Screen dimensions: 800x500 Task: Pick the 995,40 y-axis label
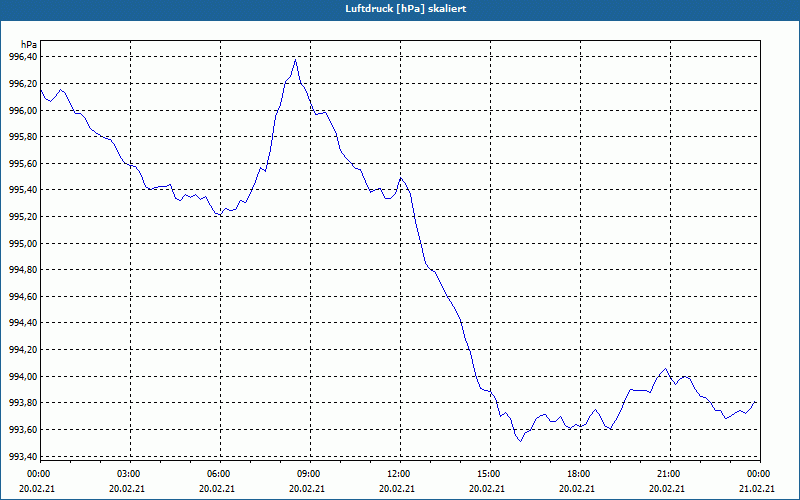coord(23,190)
